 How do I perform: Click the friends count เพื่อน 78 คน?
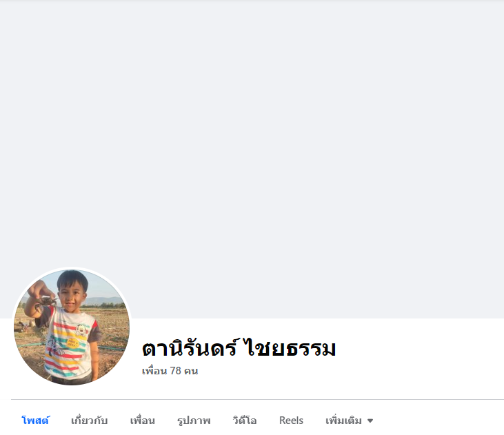click(170, 371)
